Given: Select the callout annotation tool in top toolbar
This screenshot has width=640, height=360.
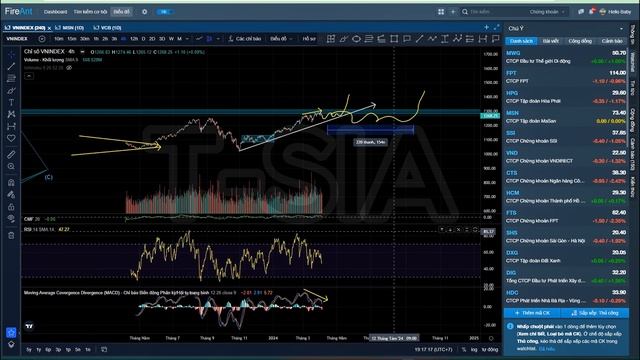Looking at the screenshot, I should coord(407,39).
